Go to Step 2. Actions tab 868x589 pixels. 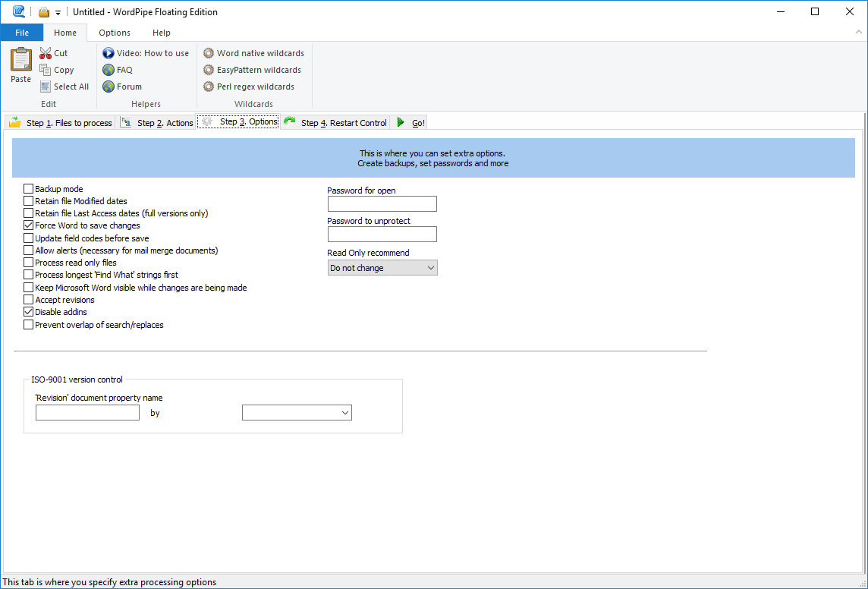[x=157, y=123]
